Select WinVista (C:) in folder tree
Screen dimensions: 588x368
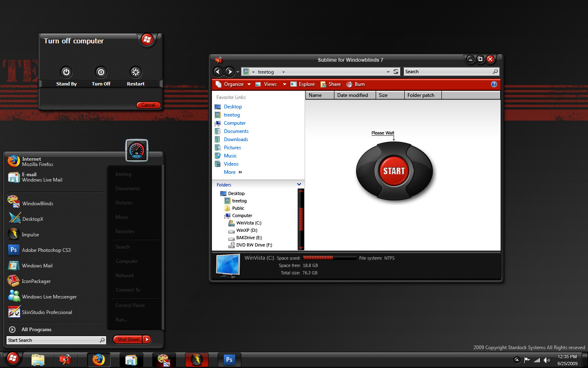pos(249,223)
